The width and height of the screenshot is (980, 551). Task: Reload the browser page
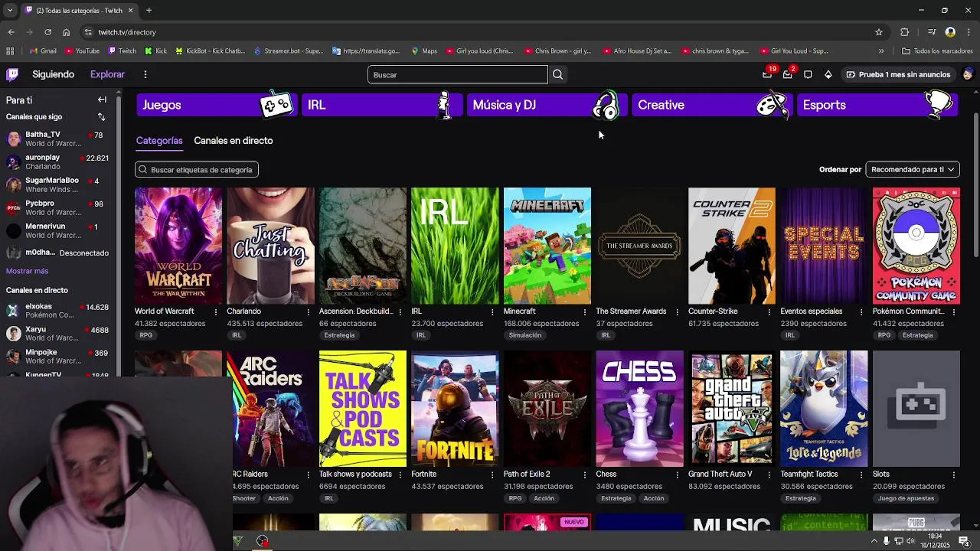pyautogui.click(x=47, y=32)
